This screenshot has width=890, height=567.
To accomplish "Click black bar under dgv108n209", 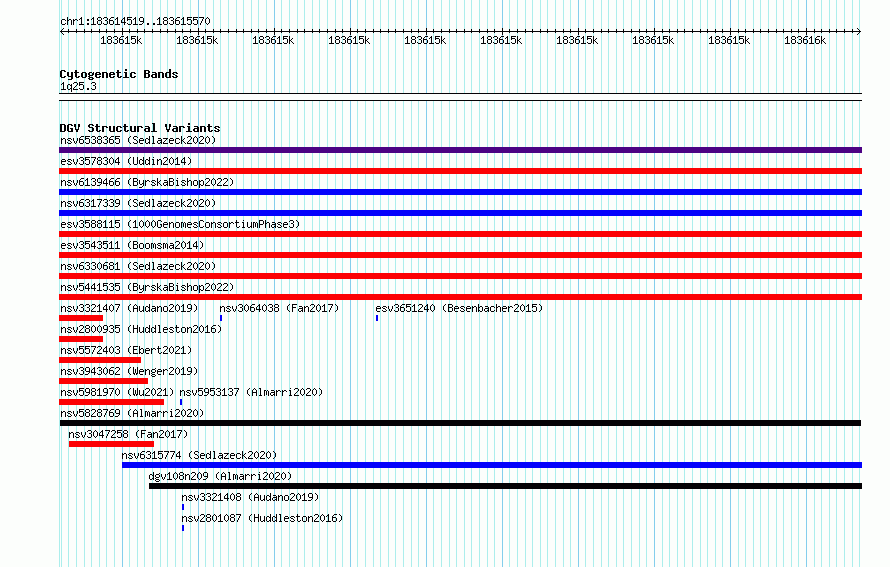I will [505, 486].
